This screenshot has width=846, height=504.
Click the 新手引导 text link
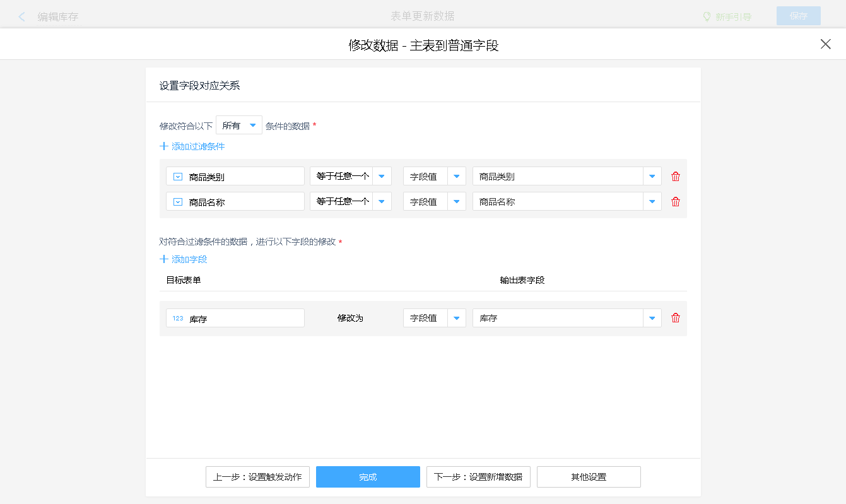click(x=733, y=17)
